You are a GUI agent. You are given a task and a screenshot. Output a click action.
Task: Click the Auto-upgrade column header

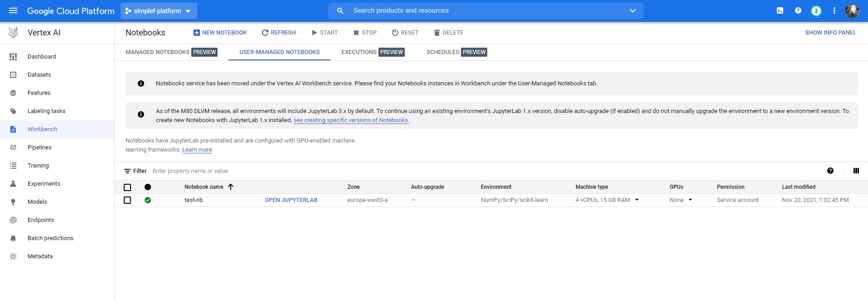click(427, 187)
